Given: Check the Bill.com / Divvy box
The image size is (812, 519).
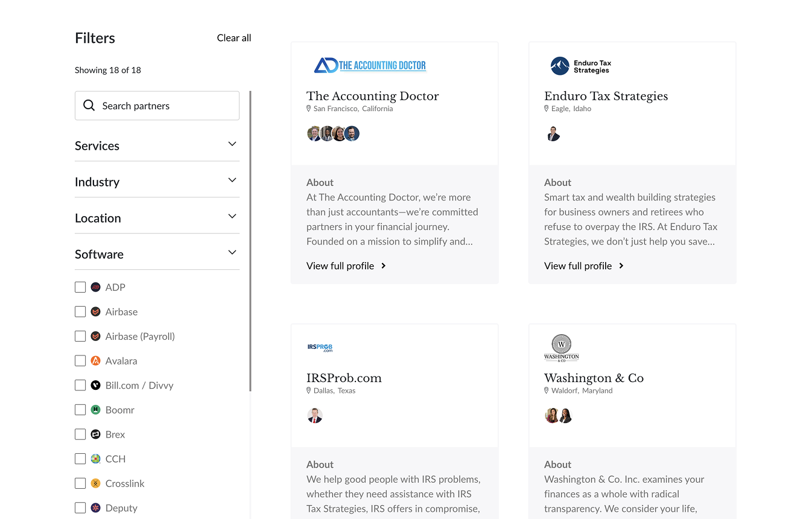Looking at the screenshot, I should 80,385.
